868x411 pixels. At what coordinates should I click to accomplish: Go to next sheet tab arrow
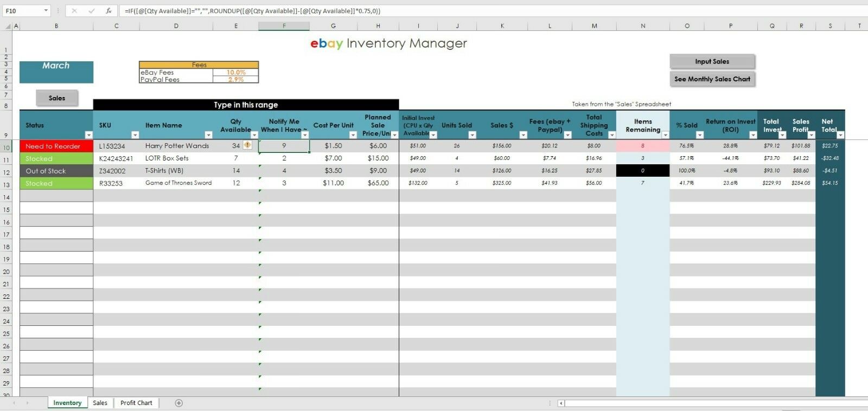[x=27, y=403]
